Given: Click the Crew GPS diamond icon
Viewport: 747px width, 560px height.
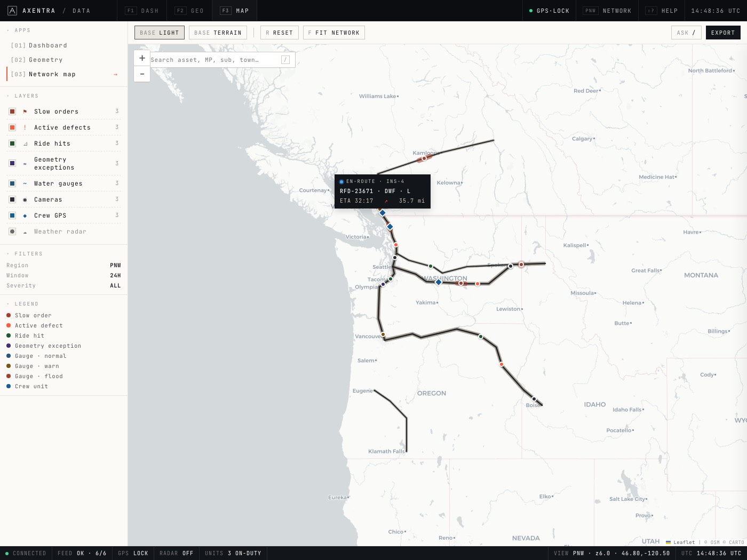Looking at the screenshot, I should (25, 215).
